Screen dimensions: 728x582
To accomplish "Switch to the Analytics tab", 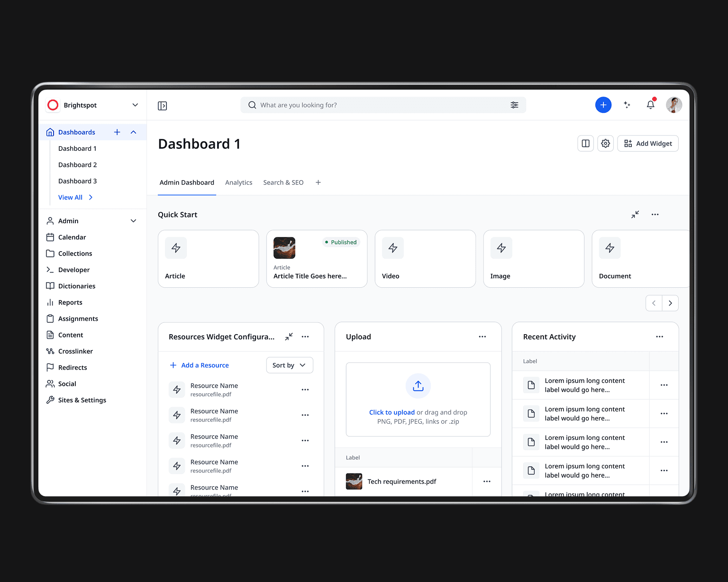I will (x=238, y=182).
